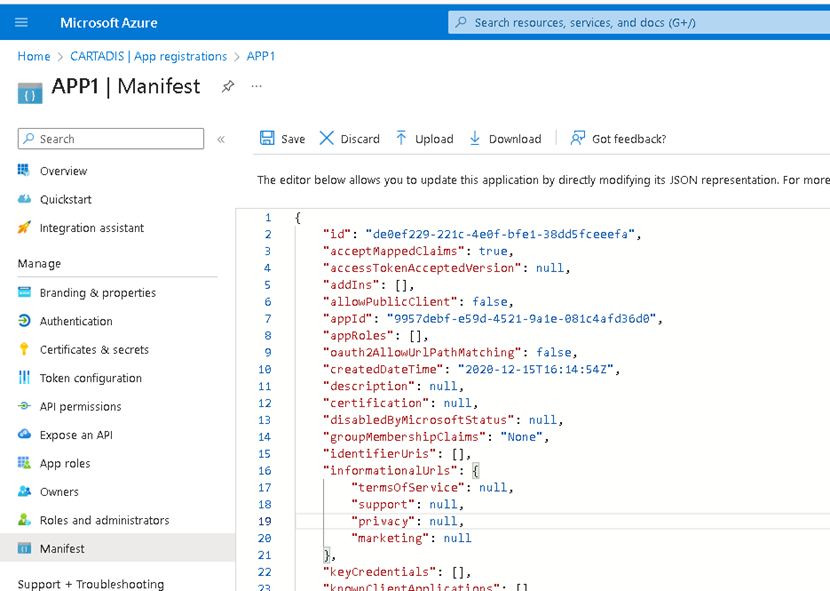The height and width of the screenshot is (591, 830).
Task: Click the Certificates & secrets key icon
Action: pyautogui.click(x=24, y=348)
